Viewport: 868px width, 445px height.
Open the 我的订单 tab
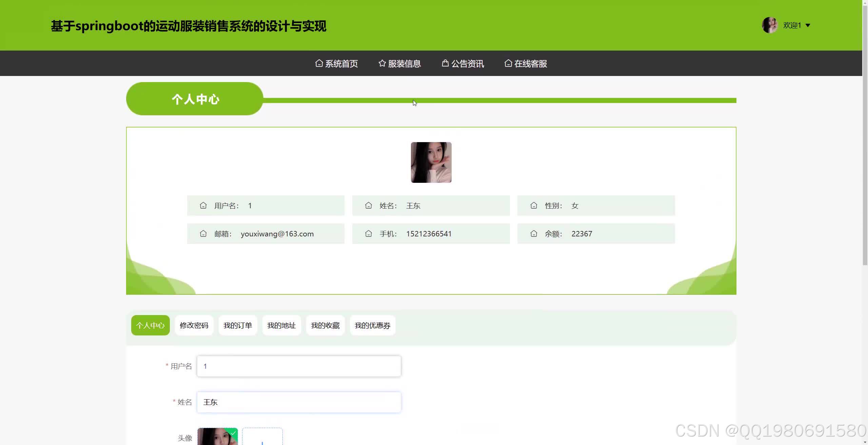click(x=238, y=325)
